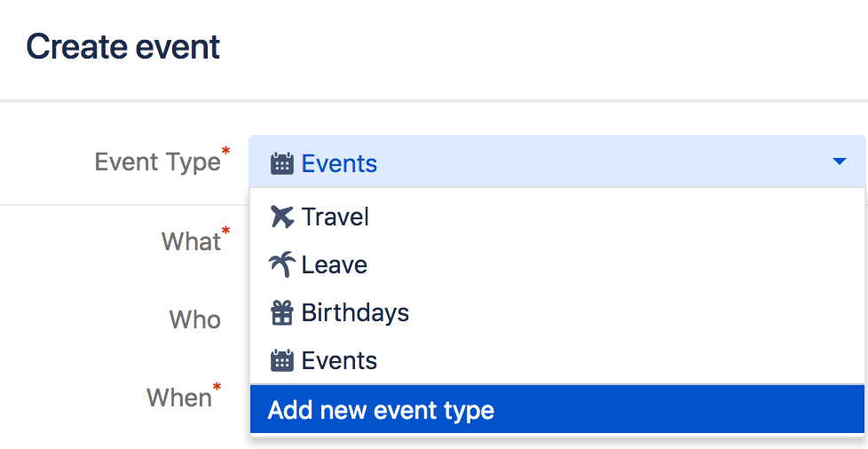This screenshot has height=449, width=868.
Task: Choose the Travel event type
Action: click(x=556, y=217)
